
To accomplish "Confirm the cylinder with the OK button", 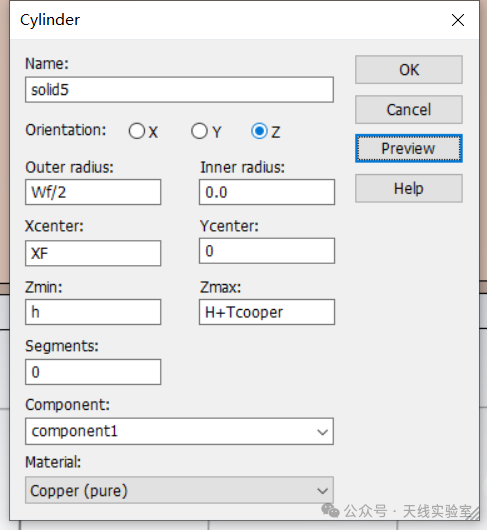I will click(x=409, y=70).
